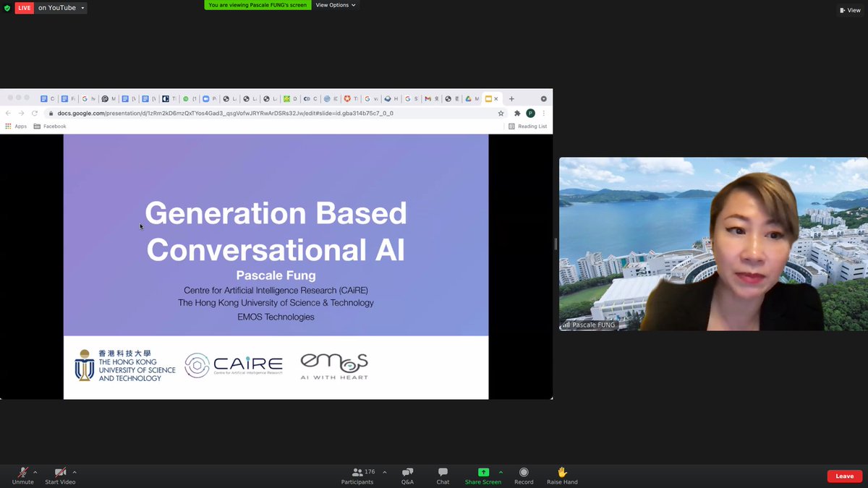Select the active Google Slides browser tab
The image size is (868, 488).
coord(490,98)
